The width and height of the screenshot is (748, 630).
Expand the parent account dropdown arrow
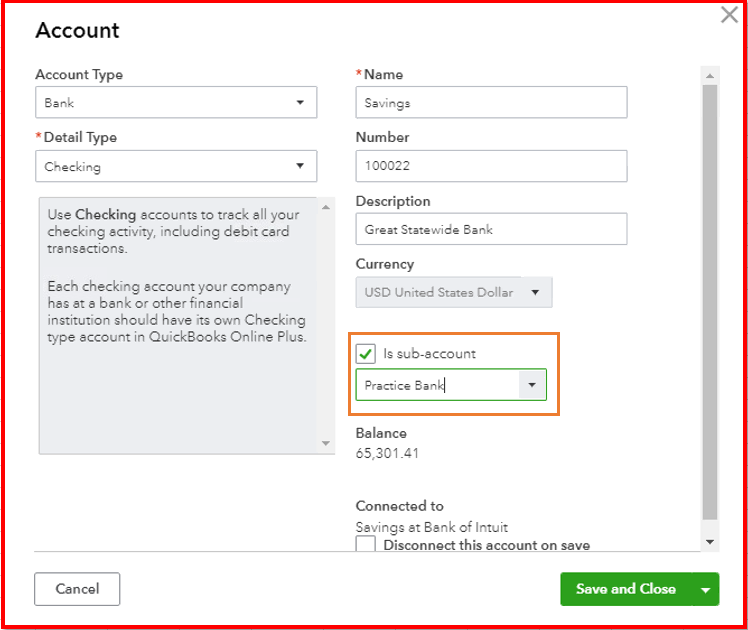(532, 385)
